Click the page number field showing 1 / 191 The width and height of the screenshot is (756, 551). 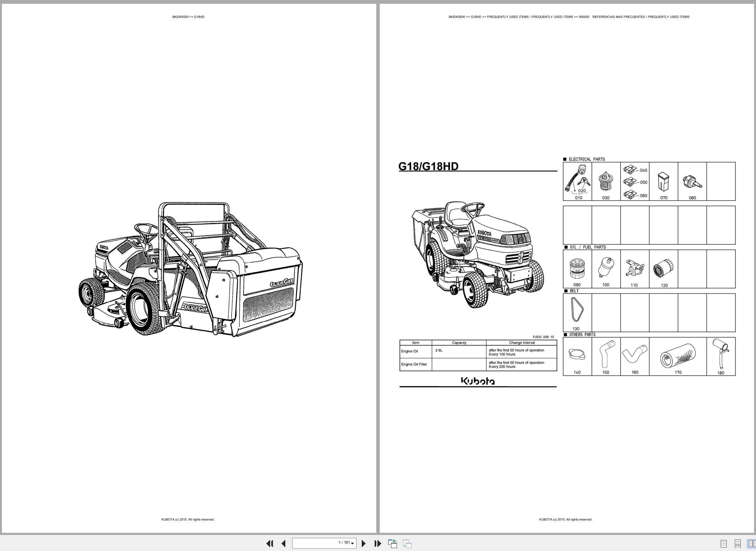324,543
